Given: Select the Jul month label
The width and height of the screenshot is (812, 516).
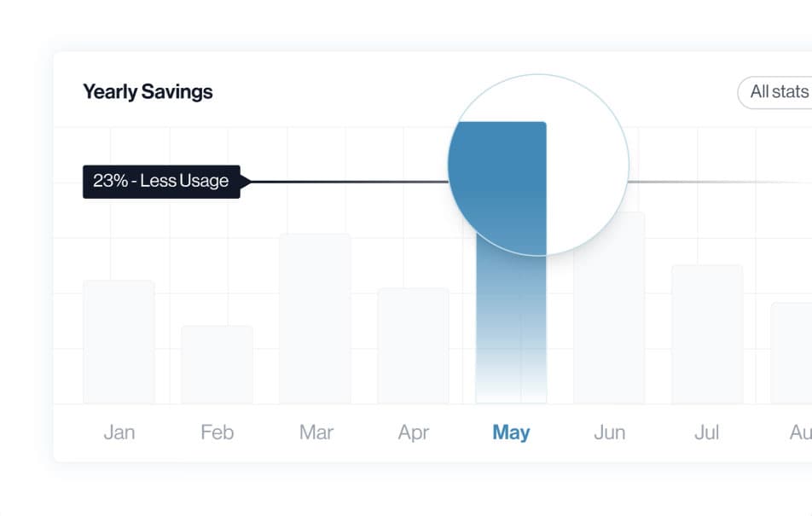Looking at the screenshot, I should [706, 432].
